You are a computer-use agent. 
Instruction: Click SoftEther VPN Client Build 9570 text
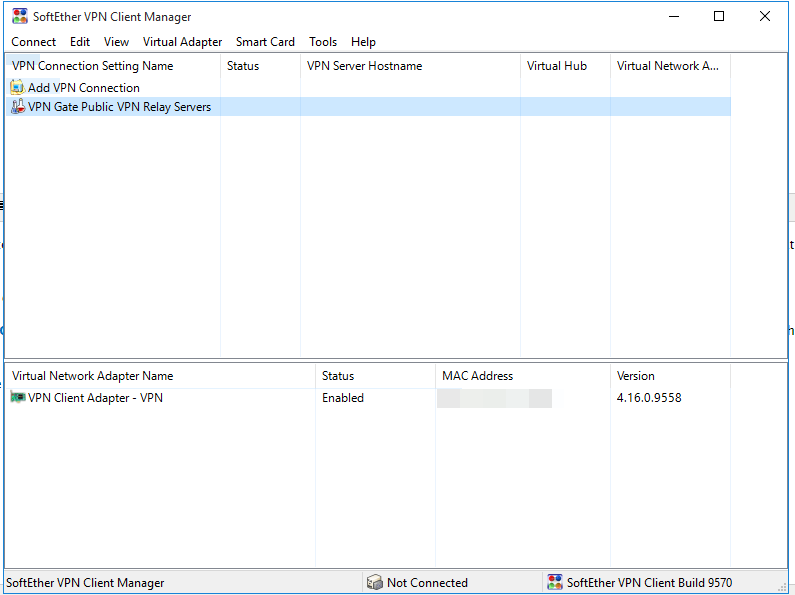[649, 583]
